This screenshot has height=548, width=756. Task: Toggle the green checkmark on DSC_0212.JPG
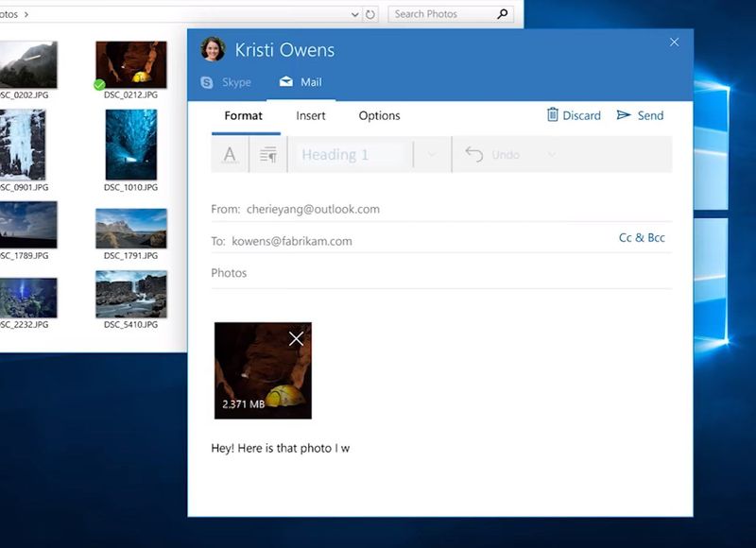pyautogui.click(x=100, y=84)
